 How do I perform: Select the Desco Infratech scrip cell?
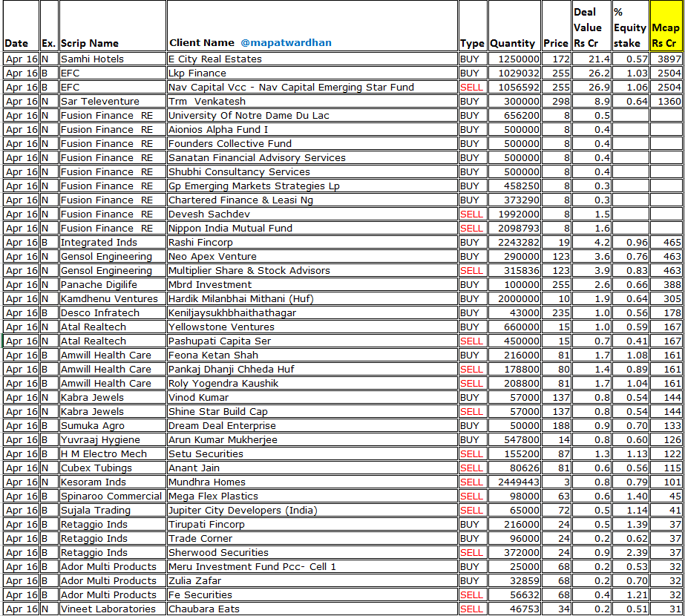[x=113, y=312]
